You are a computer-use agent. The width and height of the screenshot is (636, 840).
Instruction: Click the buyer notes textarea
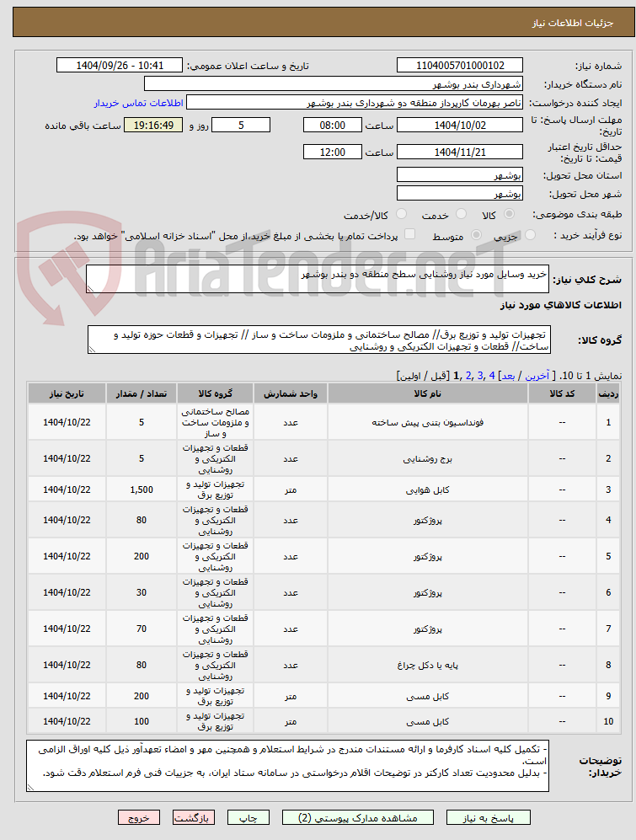[288, 766]
